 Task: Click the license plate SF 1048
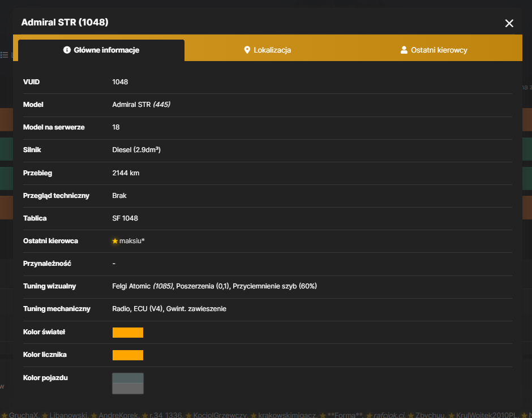[x=125, y=218]
